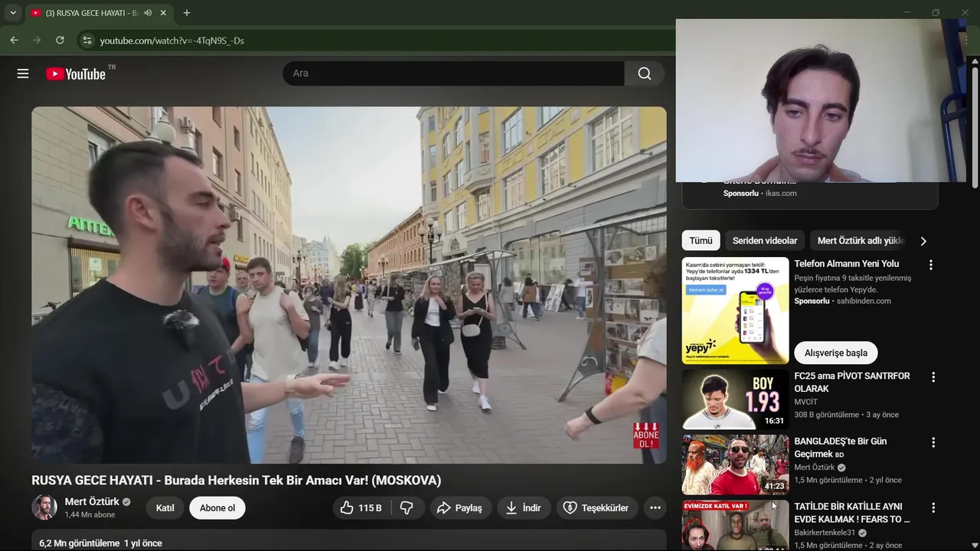View site information icon in address bar
This screenshot has width=980, height=551.
click(x=87, y=40)
